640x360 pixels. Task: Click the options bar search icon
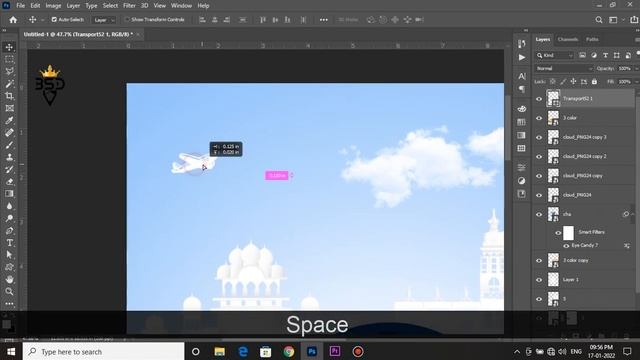click(x=599, y=20)
